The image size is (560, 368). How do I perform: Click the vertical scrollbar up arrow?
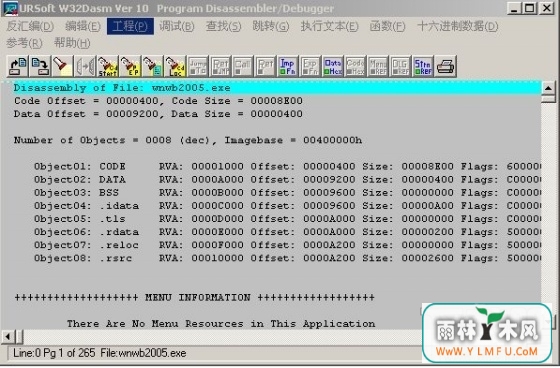click(548, 88)
